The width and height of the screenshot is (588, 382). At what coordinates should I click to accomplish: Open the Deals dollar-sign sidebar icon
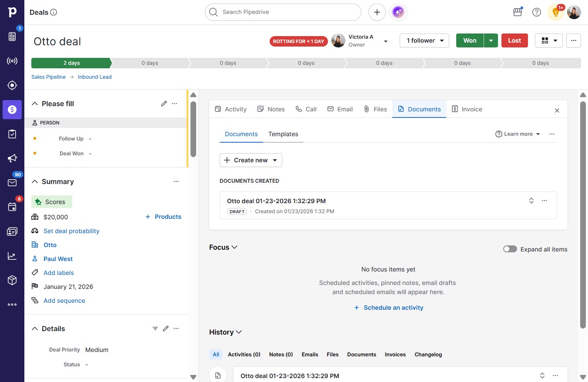coord(12,110)
